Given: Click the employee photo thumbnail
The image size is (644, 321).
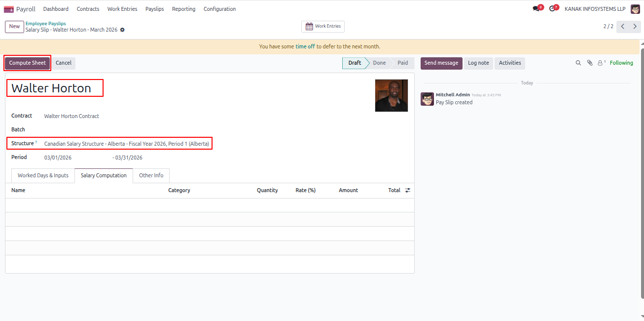Looking at the screenshot, I should point(392,95).
